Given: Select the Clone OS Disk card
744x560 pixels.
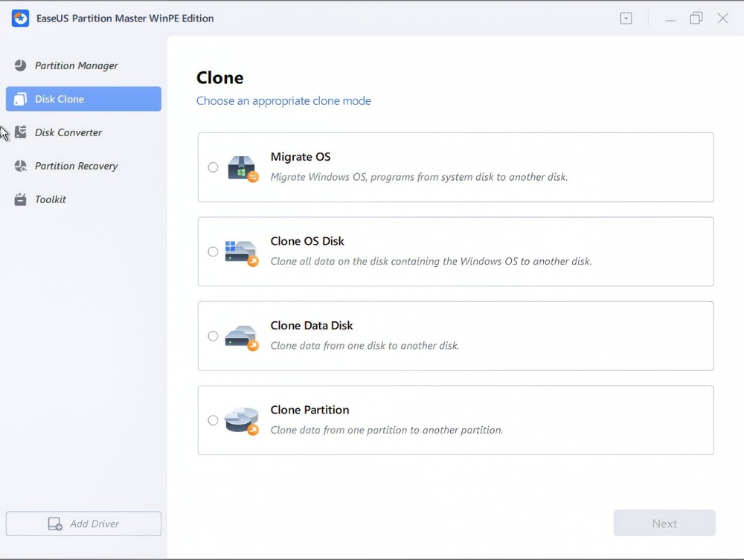Looking at the screenshot, I should pos(455,251).
